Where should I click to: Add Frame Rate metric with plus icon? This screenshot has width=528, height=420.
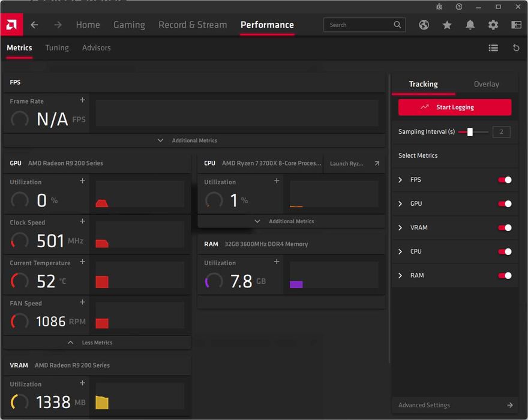point(83,100)
